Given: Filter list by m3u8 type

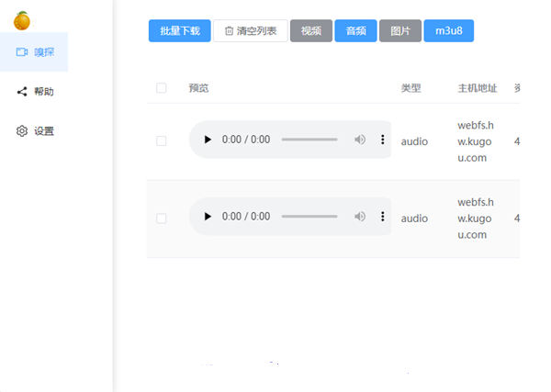Looking at the screenshot, I should (x=448, y=31).
